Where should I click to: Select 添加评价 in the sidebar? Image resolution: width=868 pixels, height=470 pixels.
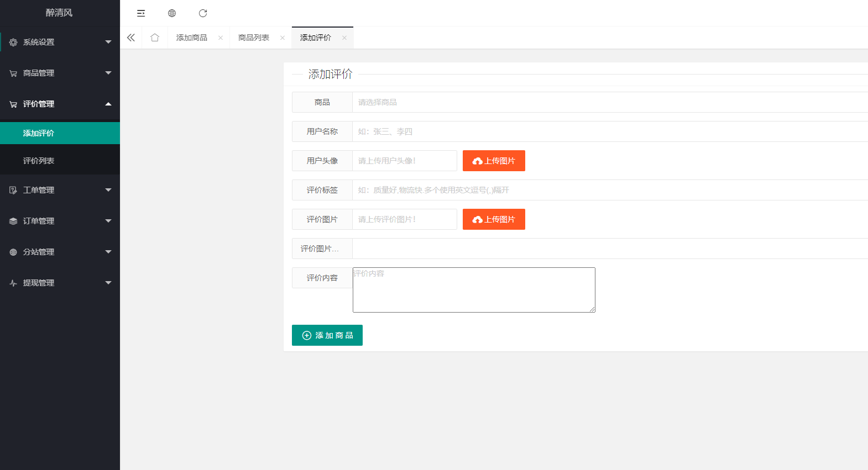tap(60, 133)
